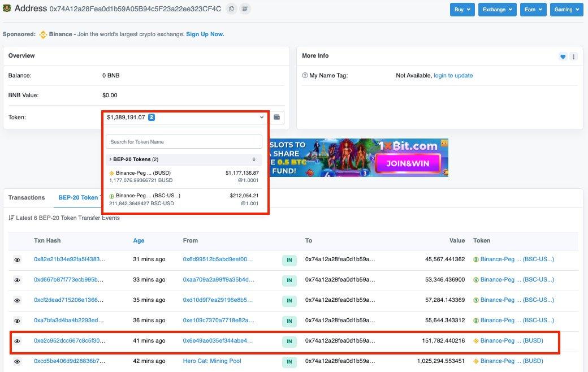Open the Gaming dropdown menu
The image size is (588, 372).
click(x=567, y=10)
